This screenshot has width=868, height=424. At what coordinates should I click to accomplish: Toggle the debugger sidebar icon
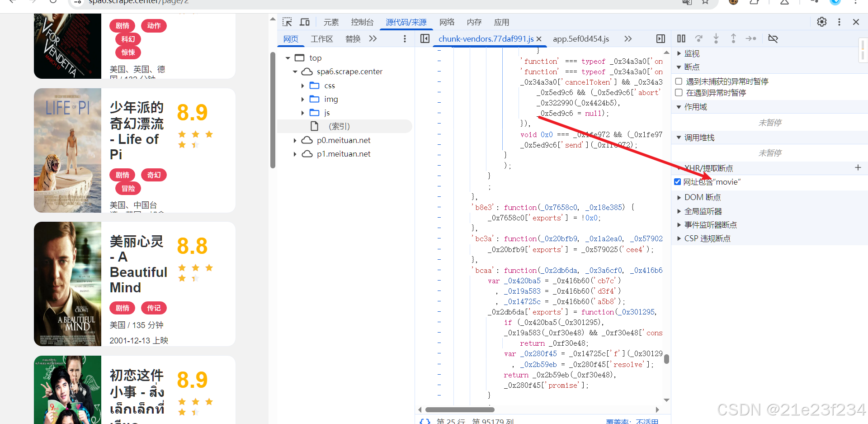661,38
